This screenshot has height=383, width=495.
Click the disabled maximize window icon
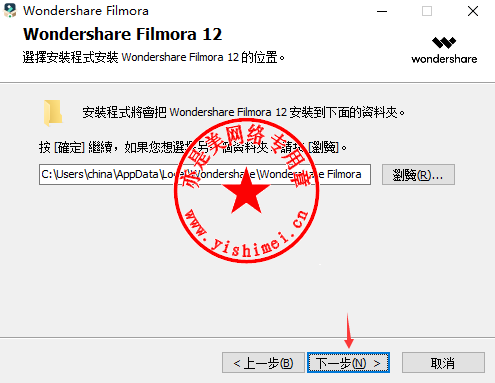[427, 11]
